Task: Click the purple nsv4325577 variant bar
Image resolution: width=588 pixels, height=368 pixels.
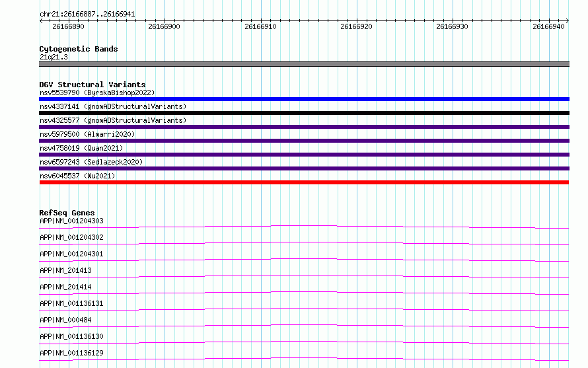Action: (x=304, y=127)
